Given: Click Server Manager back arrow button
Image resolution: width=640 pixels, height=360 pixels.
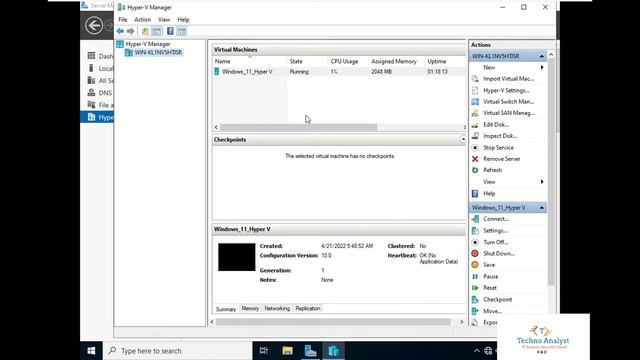Looking at the screenshot, I should tap(94, 25).
